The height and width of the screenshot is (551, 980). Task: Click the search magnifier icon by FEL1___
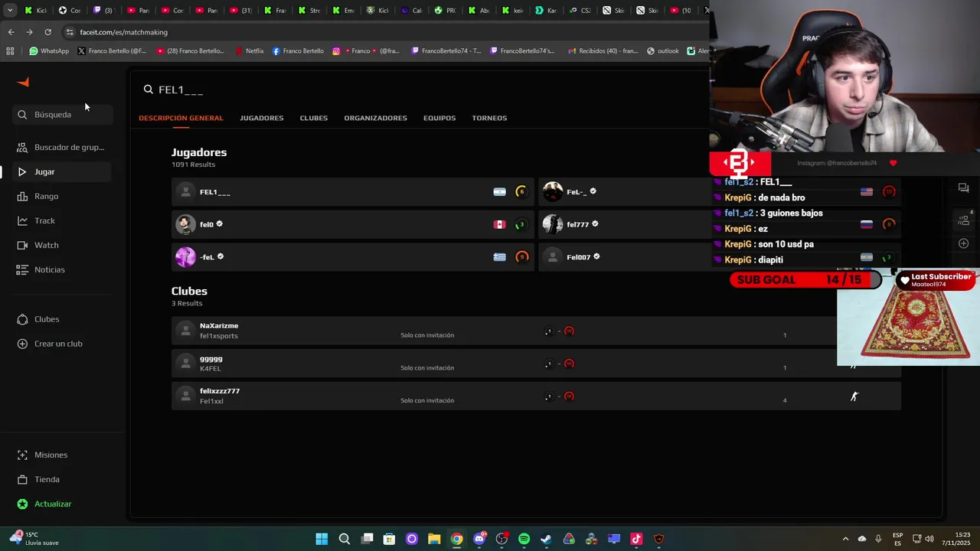tap(149, 90)
